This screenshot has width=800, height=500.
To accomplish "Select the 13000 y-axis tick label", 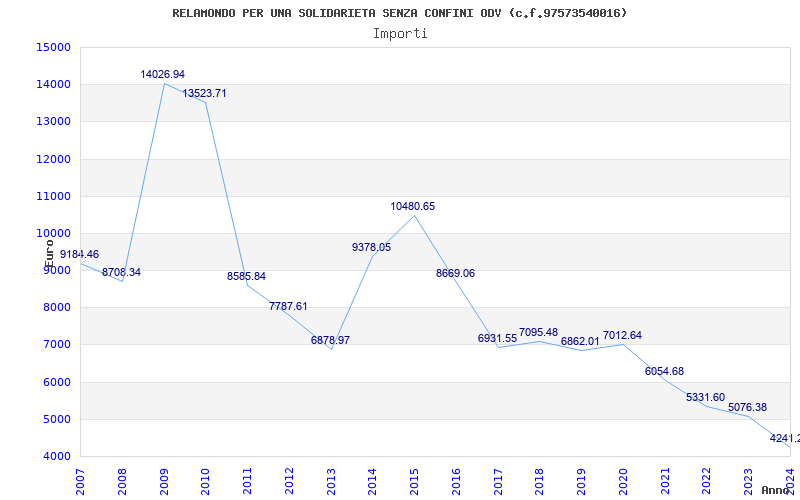I will pos(53,122).
